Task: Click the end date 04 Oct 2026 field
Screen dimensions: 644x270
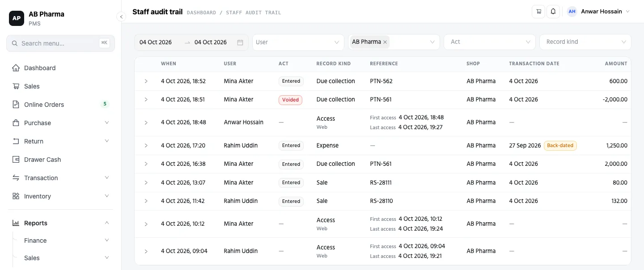Action: tap(211, 42)
